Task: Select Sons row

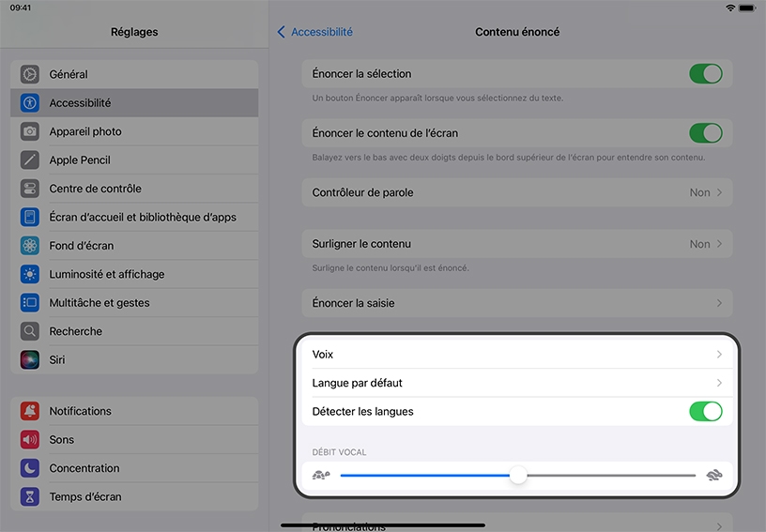Action: pos(134,439)
